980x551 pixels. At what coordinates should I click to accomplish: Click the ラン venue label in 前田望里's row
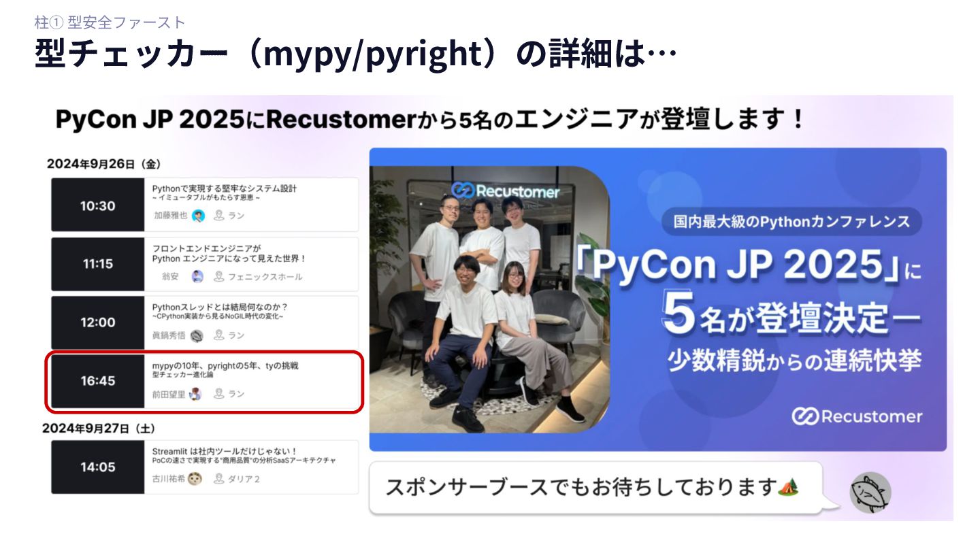click(x=236, y=394)
